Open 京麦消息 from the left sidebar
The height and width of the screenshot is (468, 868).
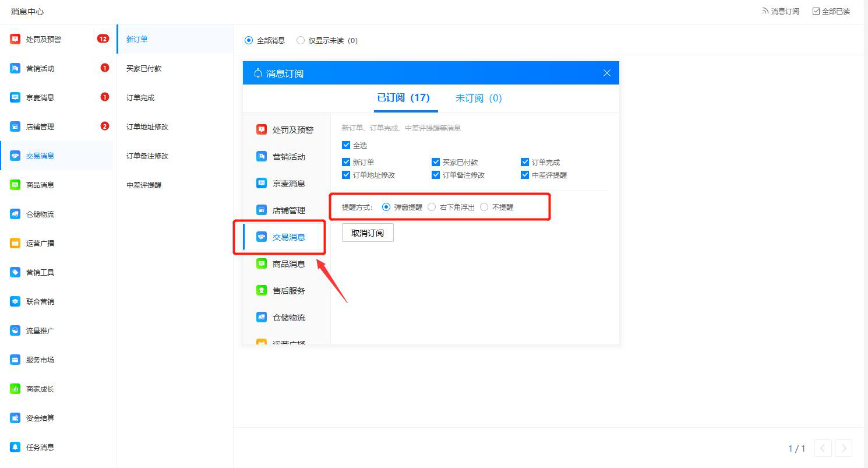point(14,97)
